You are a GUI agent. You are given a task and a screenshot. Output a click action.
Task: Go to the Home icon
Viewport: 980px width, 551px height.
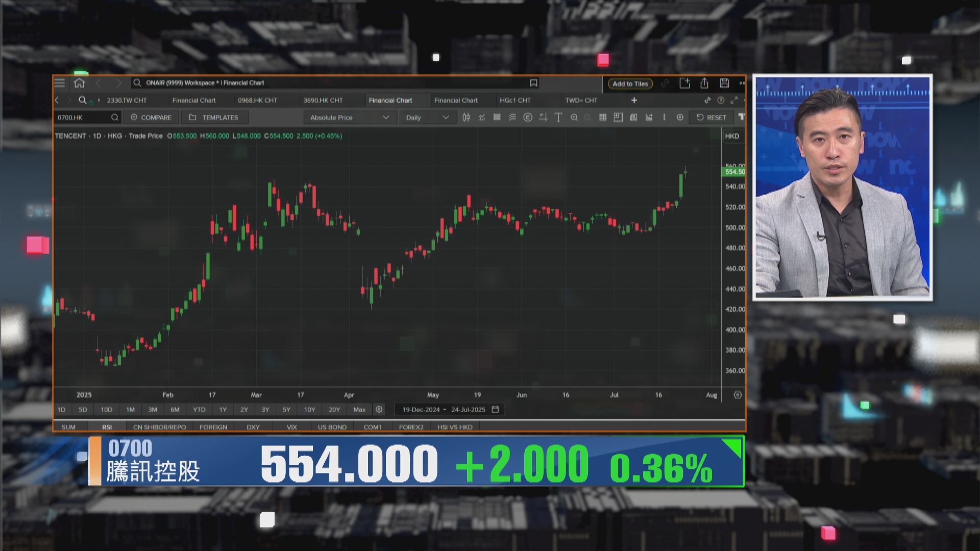click(79, 83)
